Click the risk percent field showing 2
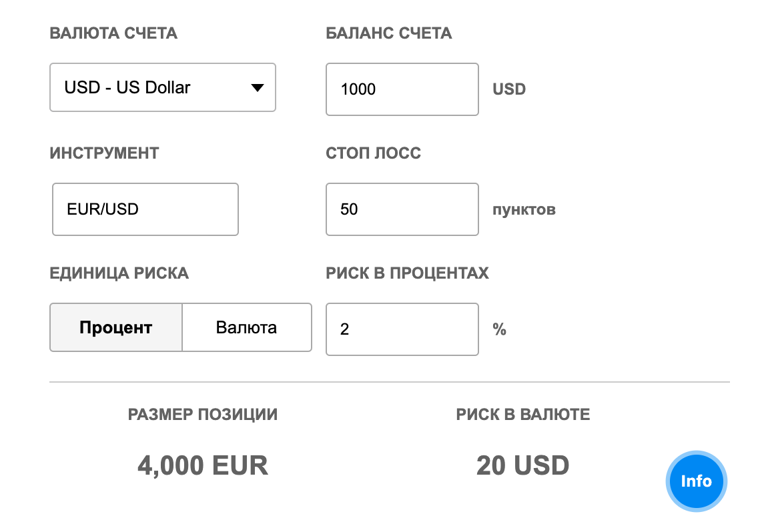This screenshot has height=532, width=766. (402, 329)
